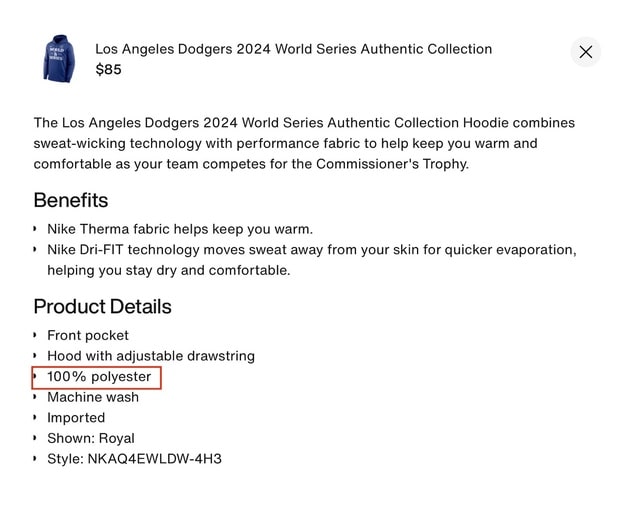
Task: Click the Style code NKAQ4EWLDW-4H3
Action: (134, 459)
